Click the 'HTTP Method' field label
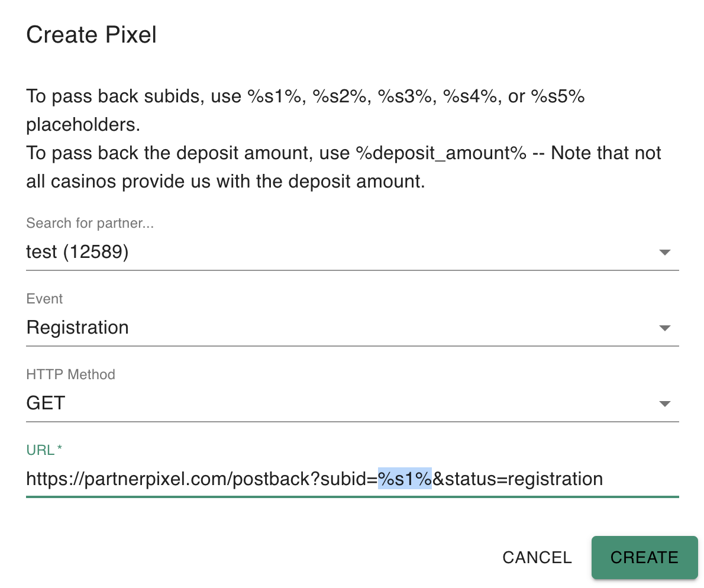The image size is (704, 588). (x=70, y=374)
